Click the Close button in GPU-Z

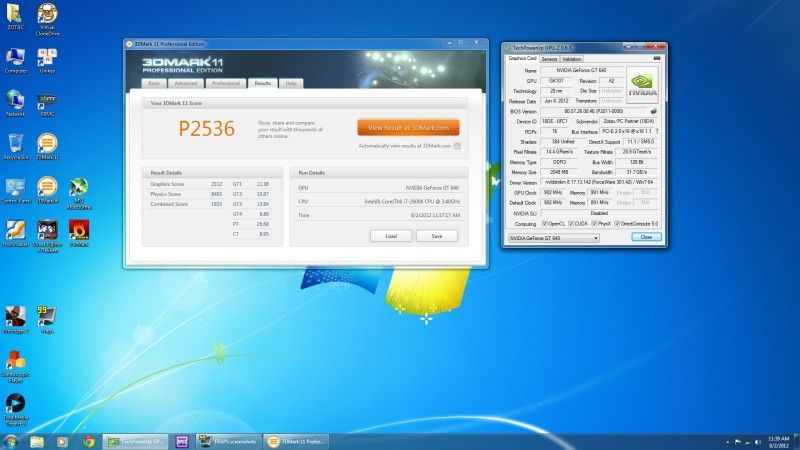click(646, 237)
